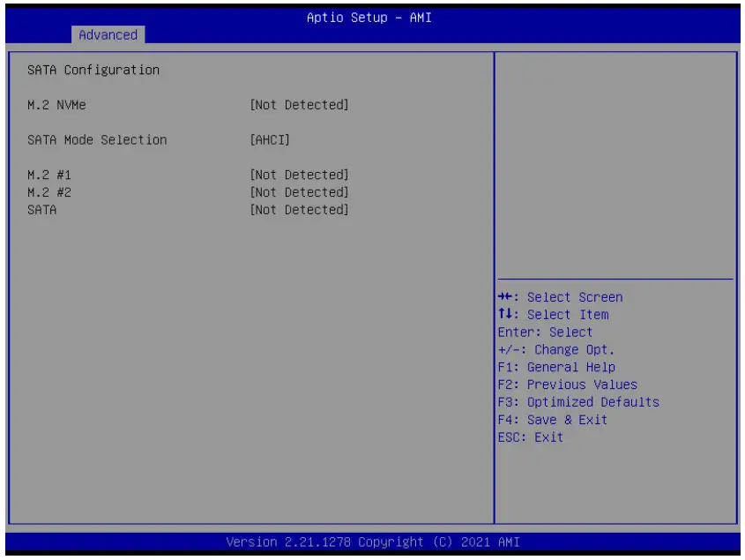Click the Select Screen help line
Screen dimensions: 745x560
(560, 297)
